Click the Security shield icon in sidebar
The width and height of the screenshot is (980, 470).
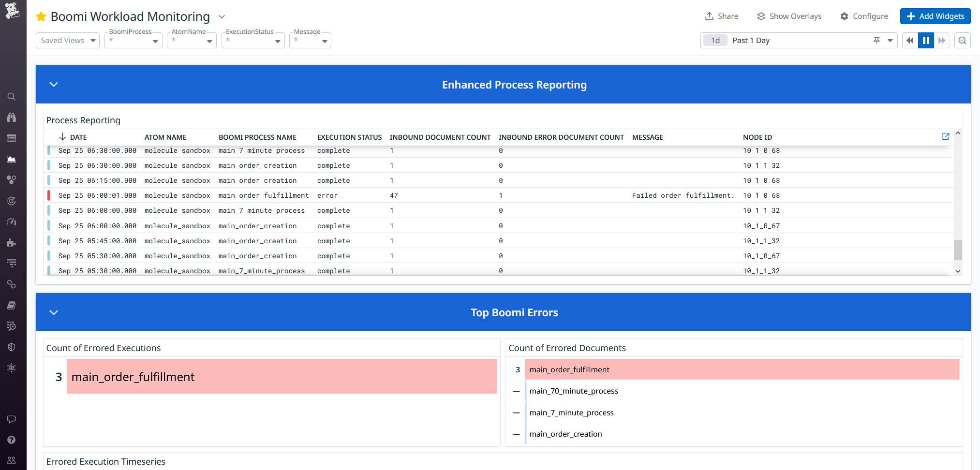12,347
